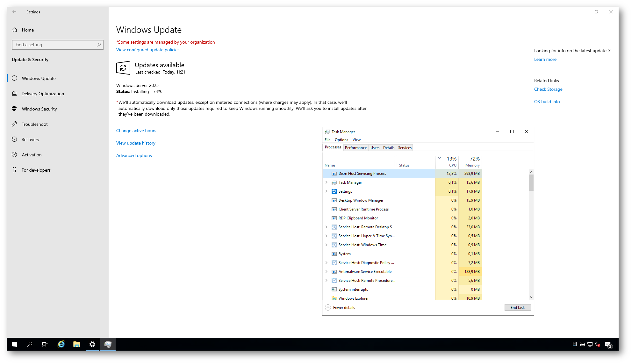This screenshot has height=364, width=632.
Task: Click the Task Manager vertical scrollbar thumb
Action: coord(531,183)
